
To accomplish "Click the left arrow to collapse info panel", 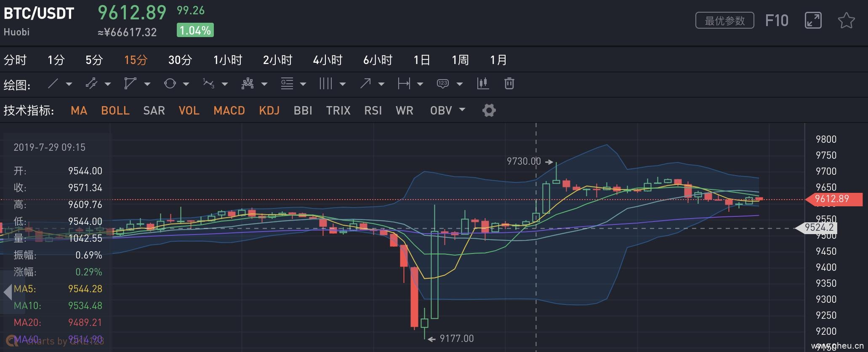I will coord(8,292).
